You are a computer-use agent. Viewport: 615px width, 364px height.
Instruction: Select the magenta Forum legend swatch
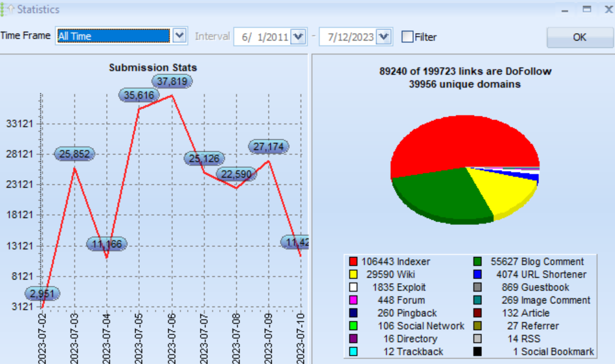tap(353, 300)
